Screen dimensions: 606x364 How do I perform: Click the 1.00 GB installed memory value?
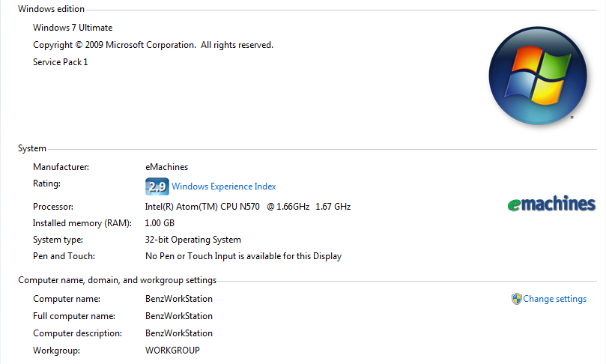coord(159,223)
